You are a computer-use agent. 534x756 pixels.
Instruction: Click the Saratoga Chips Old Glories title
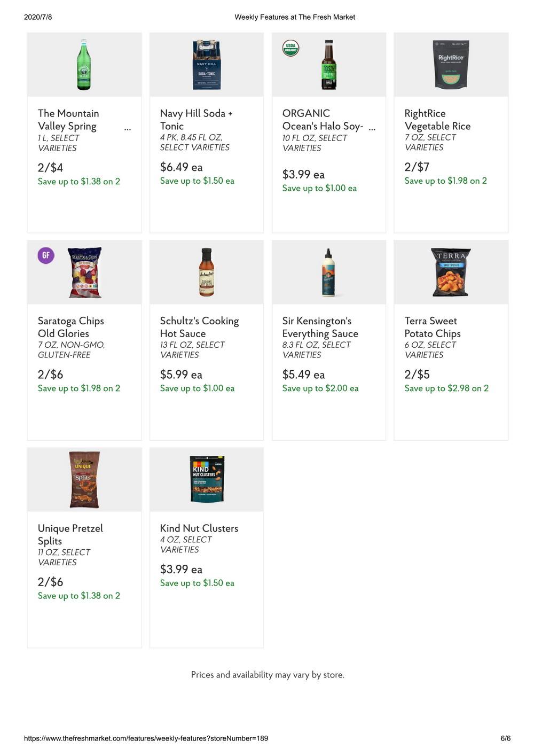coord(70,327)
